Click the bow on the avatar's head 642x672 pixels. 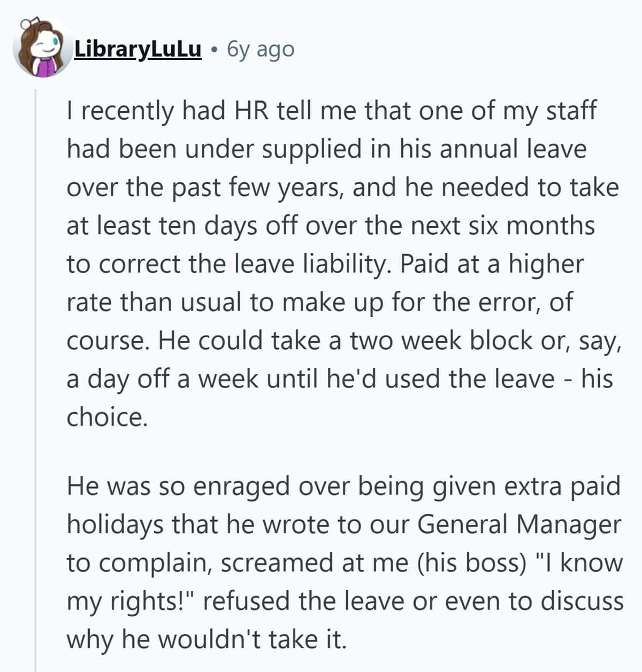(28, 23)
